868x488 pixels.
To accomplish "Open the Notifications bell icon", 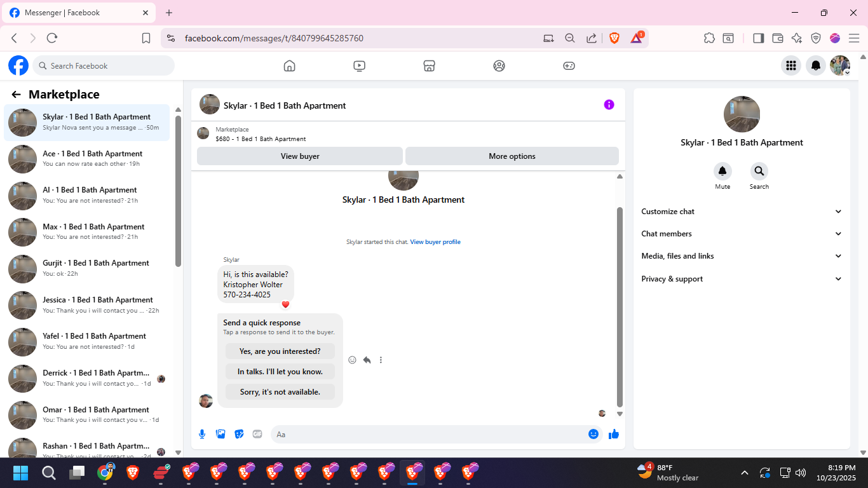I will 816,65.
